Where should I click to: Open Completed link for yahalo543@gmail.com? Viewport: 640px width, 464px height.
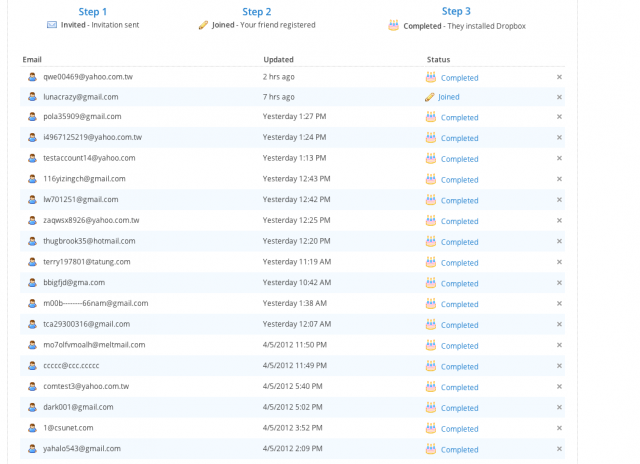click(459, 449)
